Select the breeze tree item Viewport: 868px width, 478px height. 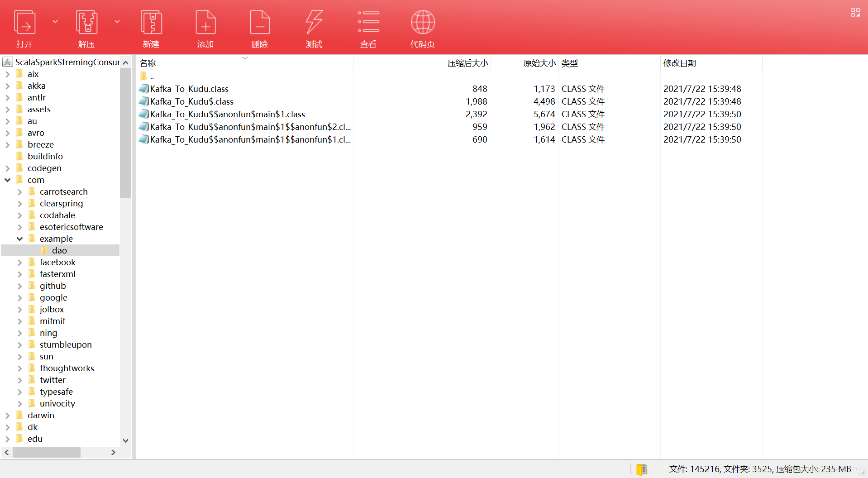[x=41, y=144]
